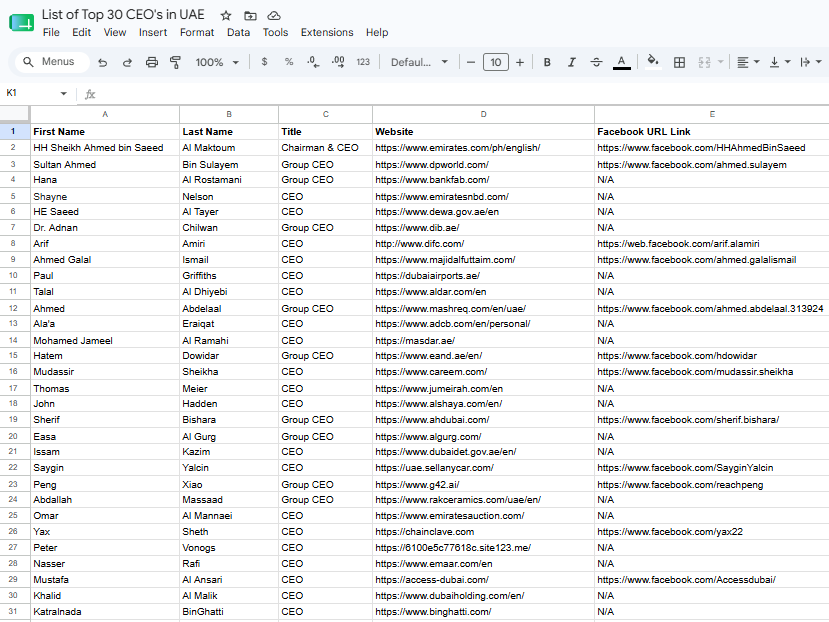Expand the 100% zoom dropdown

point(217,62)
